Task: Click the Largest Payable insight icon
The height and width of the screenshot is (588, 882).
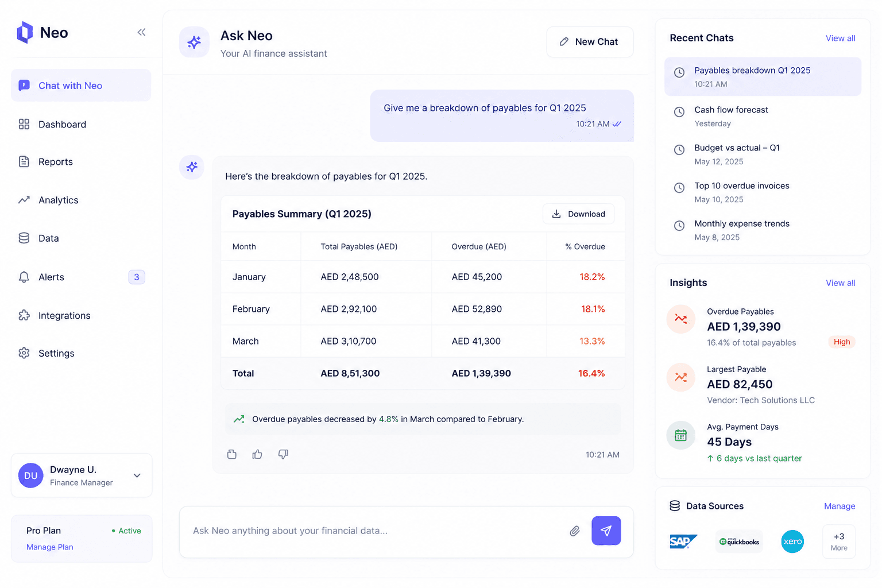Action: click(x=681, y=377)
